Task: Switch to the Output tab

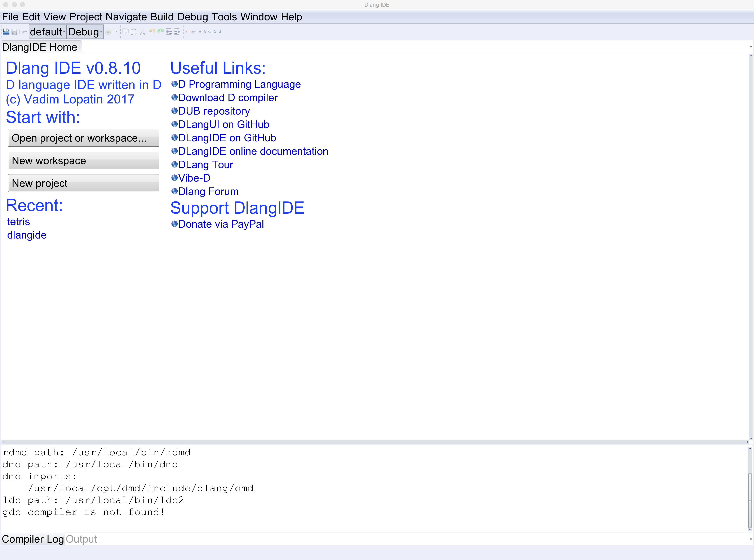Action: coord(81,539)
